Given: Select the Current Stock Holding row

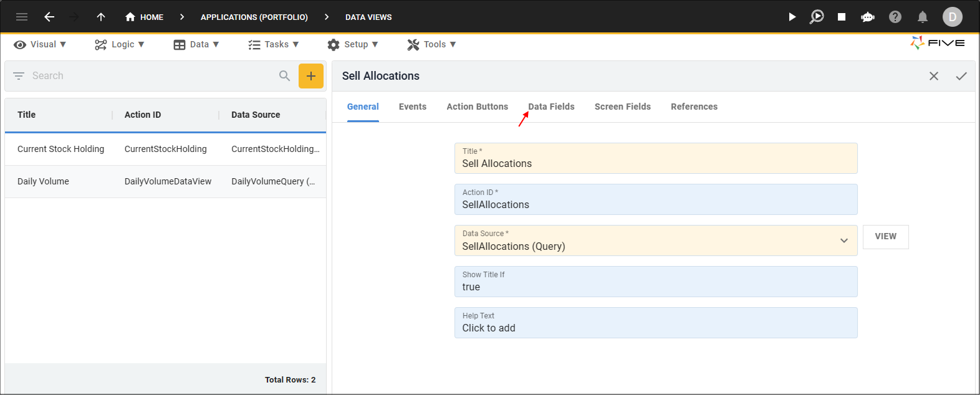Looking at the screenshot, I should (165, 149).
